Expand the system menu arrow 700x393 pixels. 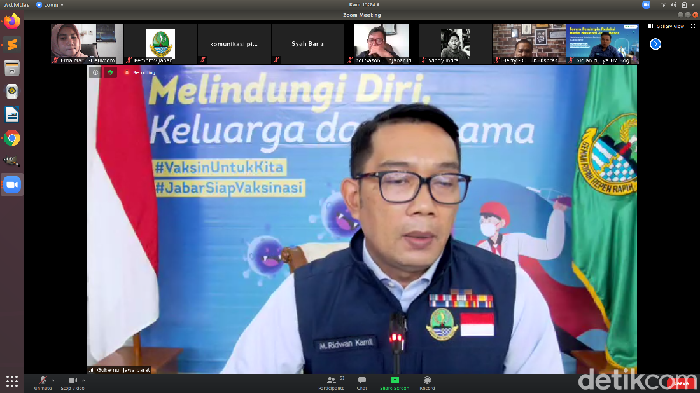(693, 5)
